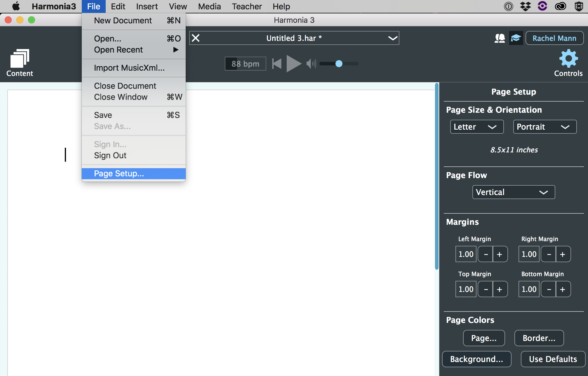Select Open... in the File menu

coord(134,38)
